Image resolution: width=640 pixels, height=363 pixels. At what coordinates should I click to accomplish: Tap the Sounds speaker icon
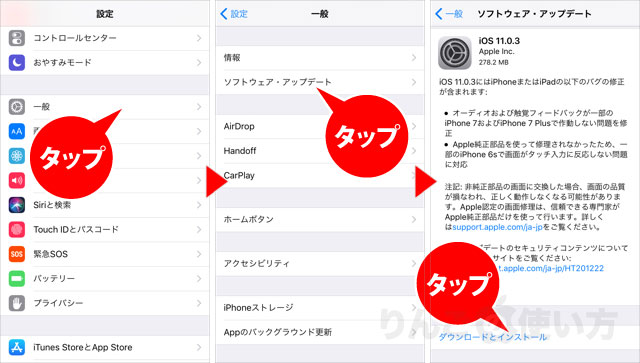(x=17, y=180)
